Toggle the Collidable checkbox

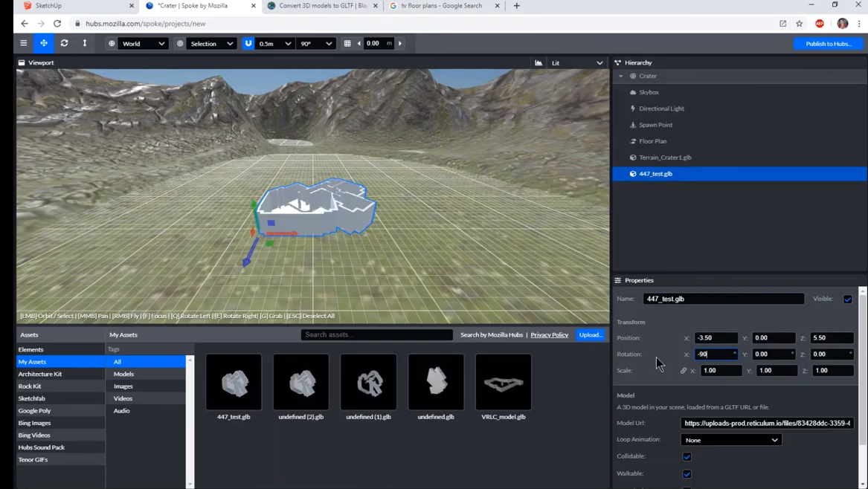(687, 457)
